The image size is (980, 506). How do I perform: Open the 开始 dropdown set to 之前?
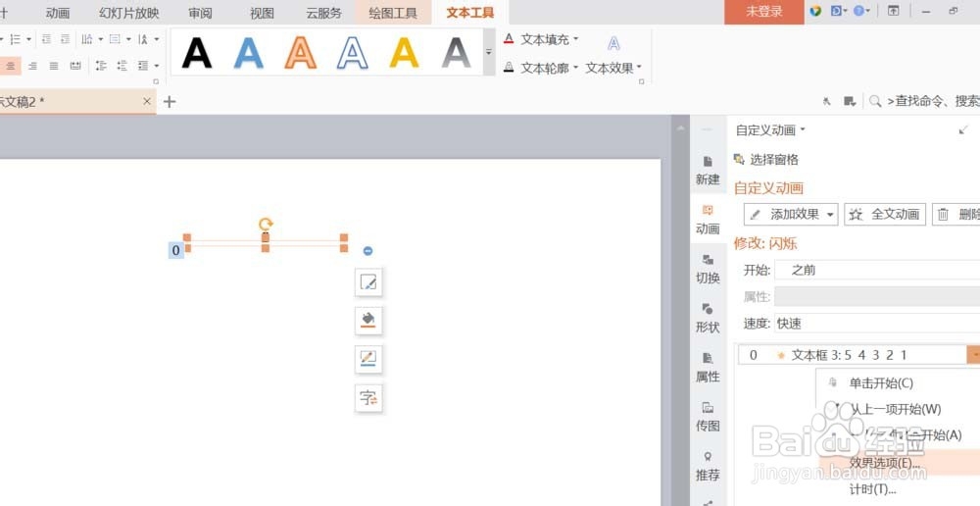[x=877, y=271]
